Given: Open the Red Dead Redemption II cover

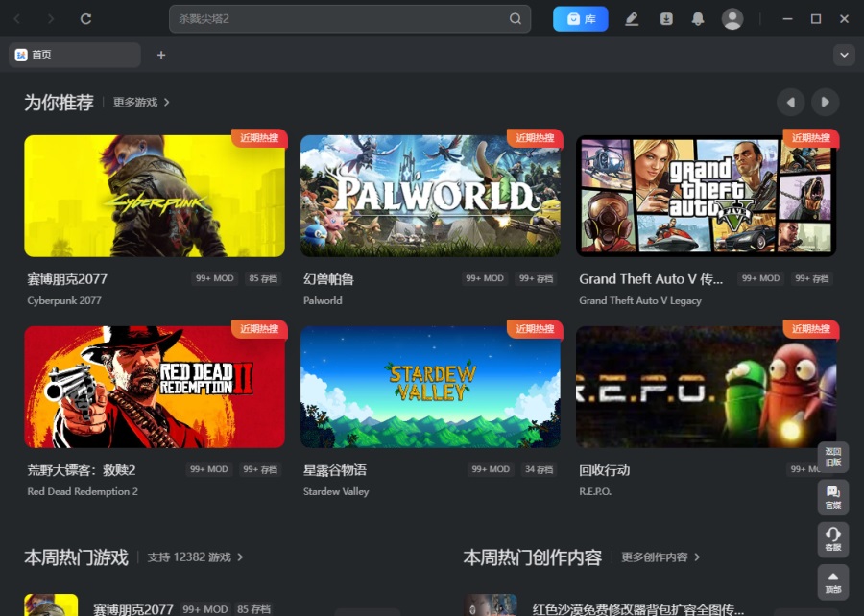Looking at the screenshot, I should pyautogui.click(x=155, y=387).
